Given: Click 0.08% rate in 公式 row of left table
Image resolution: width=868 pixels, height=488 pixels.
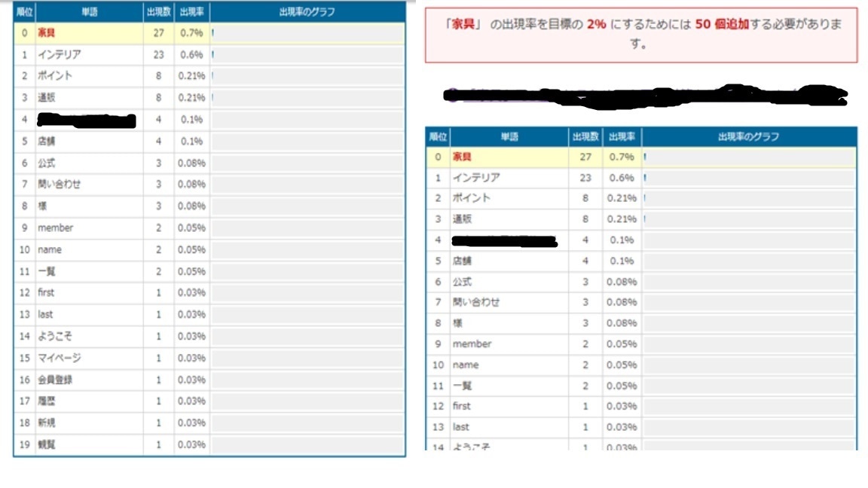Looking at the screenshot, I should coord(191,163).
